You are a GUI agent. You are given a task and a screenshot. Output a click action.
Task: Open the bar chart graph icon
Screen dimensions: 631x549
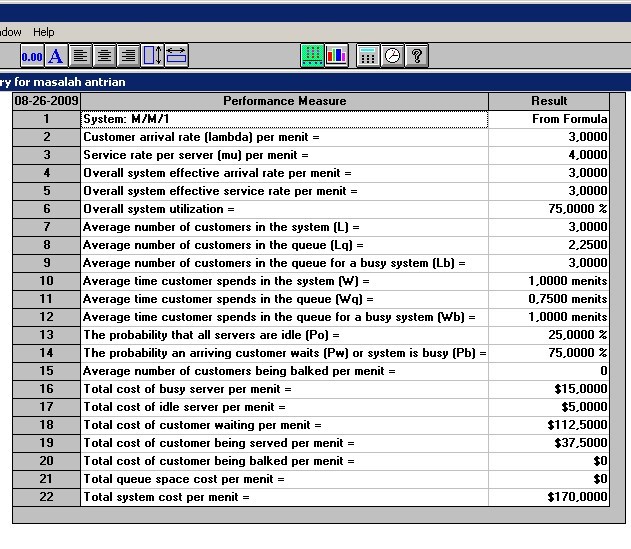[x=336, y=56]
